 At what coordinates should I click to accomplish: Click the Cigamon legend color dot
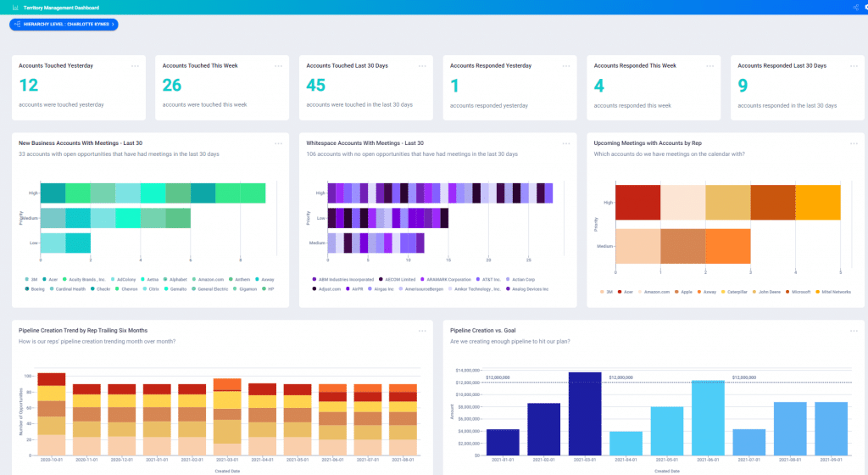(x=235, y=289)
